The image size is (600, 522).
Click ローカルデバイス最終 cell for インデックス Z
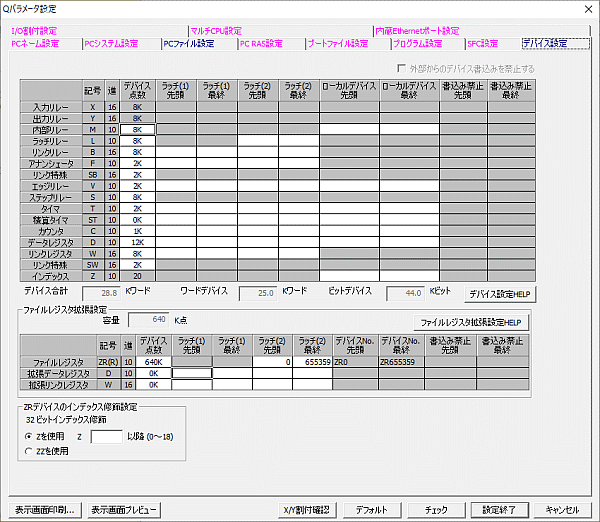tap(409, 276)
